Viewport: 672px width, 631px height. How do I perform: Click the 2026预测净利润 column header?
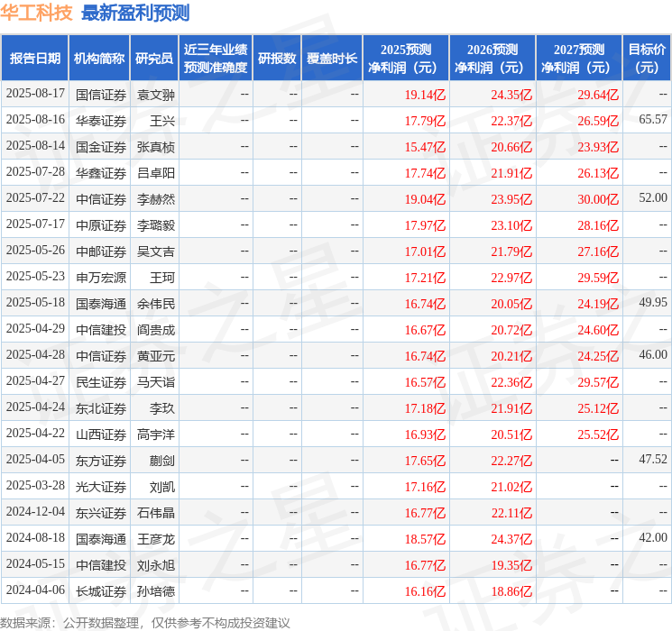[x=492, y=59]
